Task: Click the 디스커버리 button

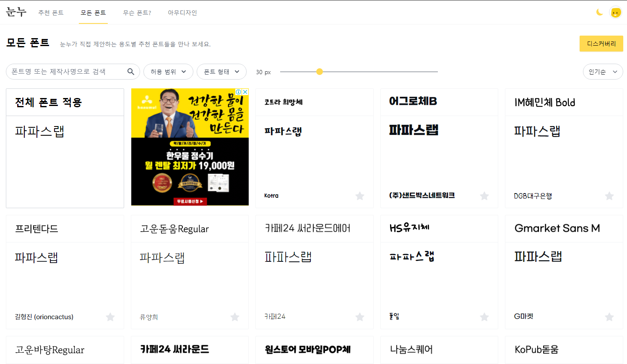Action: coord(601,44)
